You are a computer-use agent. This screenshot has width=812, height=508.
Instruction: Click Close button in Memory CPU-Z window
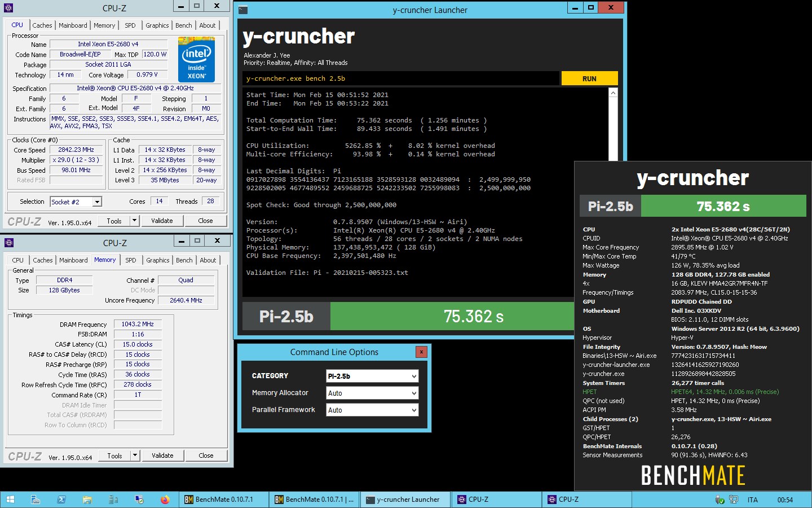point(206,456)
